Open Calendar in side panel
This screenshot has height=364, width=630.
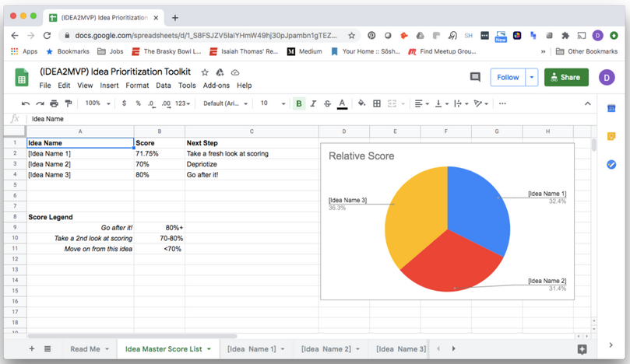pyautogui.click(x=611, y=108)
